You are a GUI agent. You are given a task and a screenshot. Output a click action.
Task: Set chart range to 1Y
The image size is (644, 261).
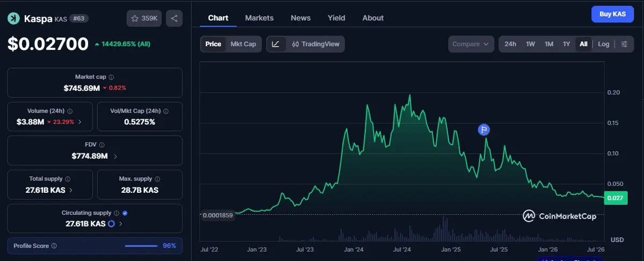click(x=566, y=44)
